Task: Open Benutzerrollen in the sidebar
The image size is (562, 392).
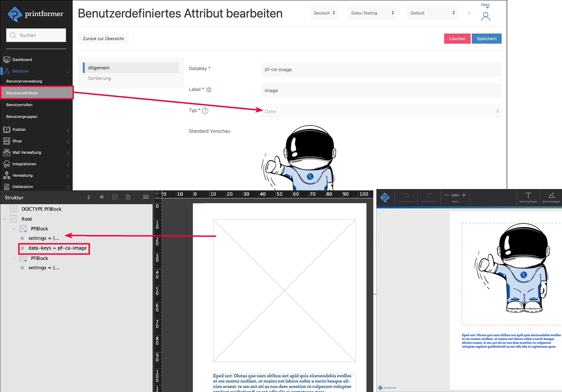Action: coord(19,105)
